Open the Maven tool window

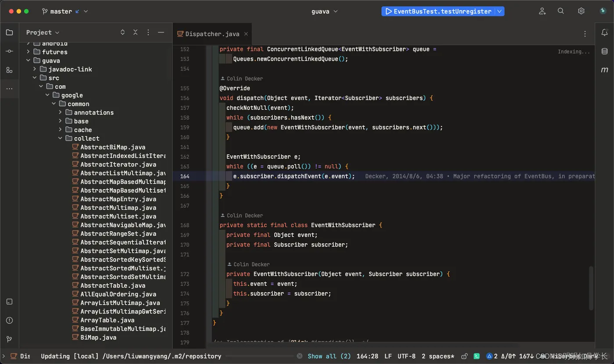(x=604, y=70)
